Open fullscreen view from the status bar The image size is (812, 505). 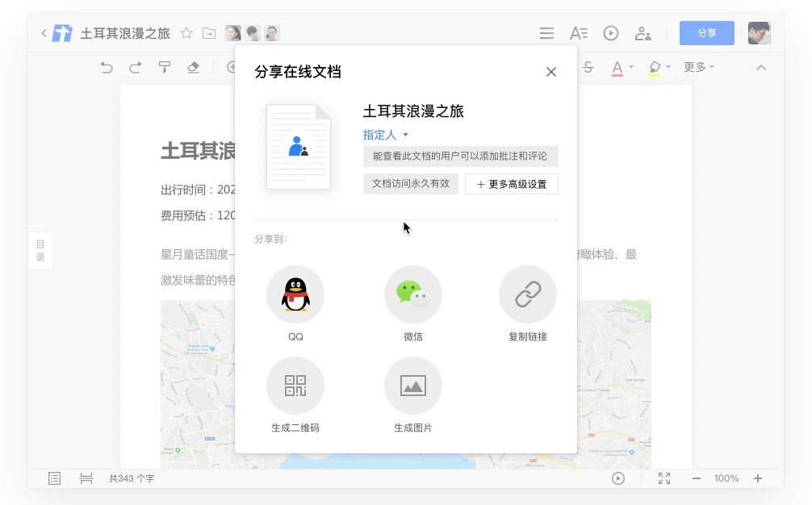click(x=663, y=478)
